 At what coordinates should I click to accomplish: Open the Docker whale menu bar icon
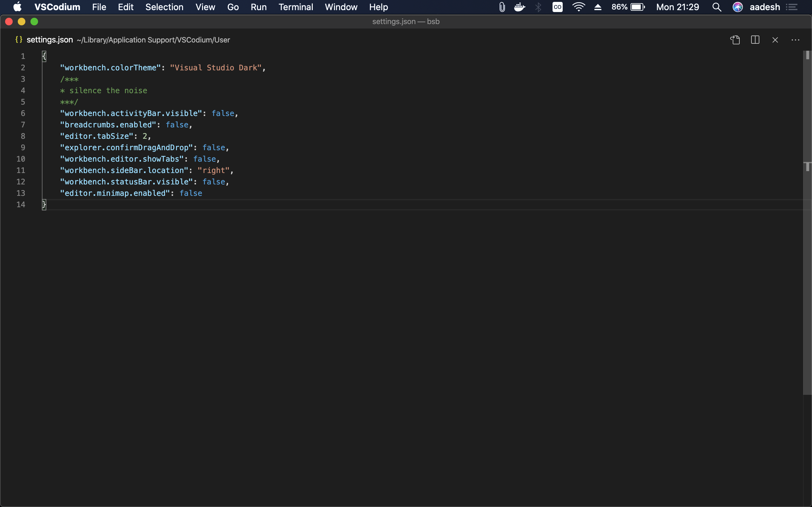coord(520,7)
